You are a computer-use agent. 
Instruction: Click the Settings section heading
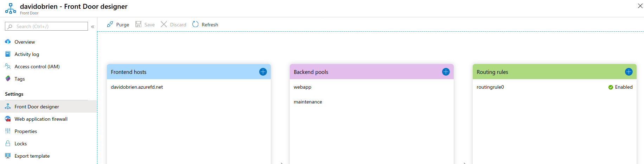click(x=14, y=94)
